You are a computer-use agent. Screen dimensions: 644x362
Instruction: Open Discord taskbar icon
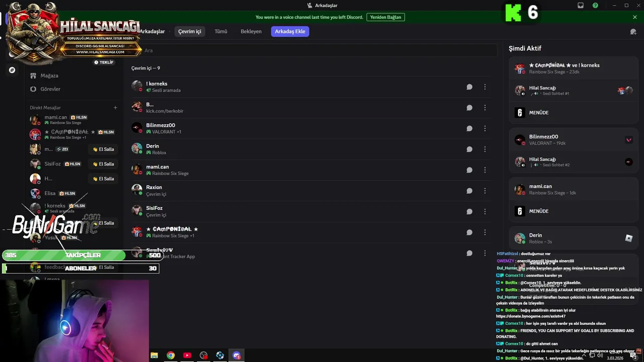tap(236, 355)
